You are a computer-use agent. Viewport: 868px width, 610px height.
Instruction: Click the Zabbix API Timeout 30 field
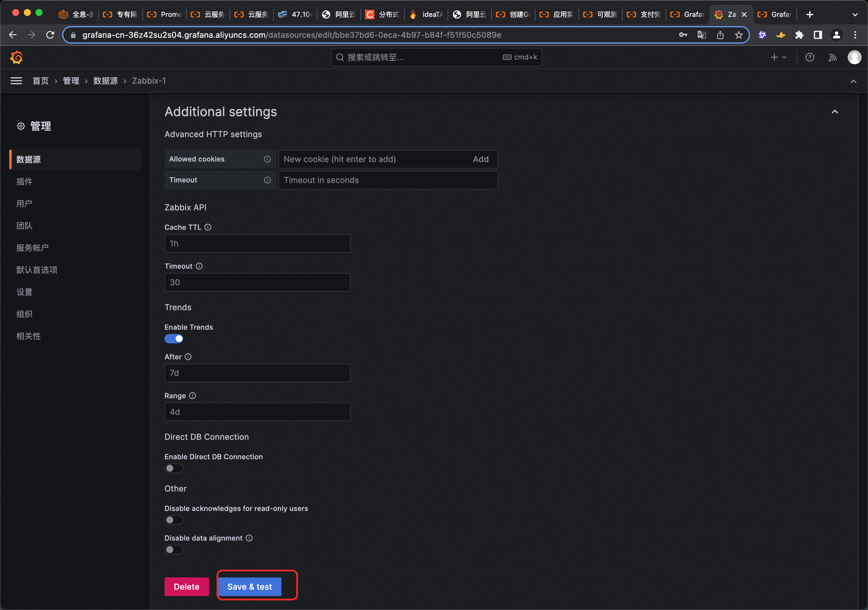click(258, 283)
